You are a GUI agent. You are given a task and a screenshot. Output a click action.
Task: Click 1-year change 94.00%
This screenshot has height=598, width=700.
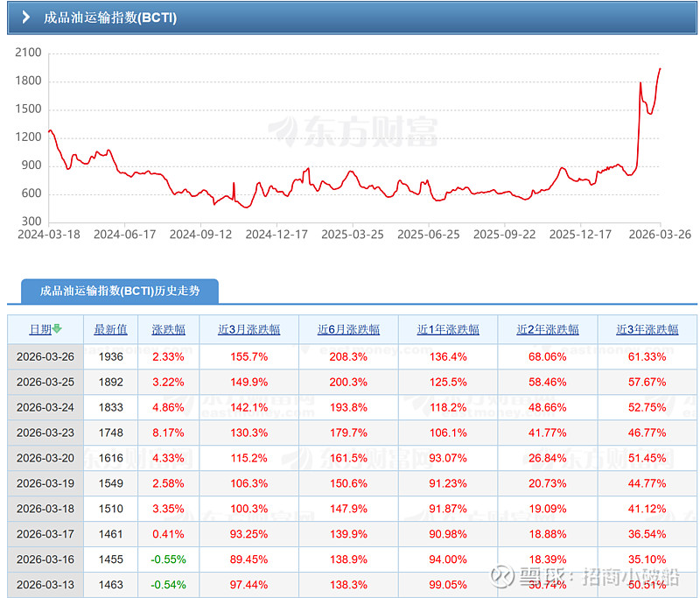(x=448, y=559)
